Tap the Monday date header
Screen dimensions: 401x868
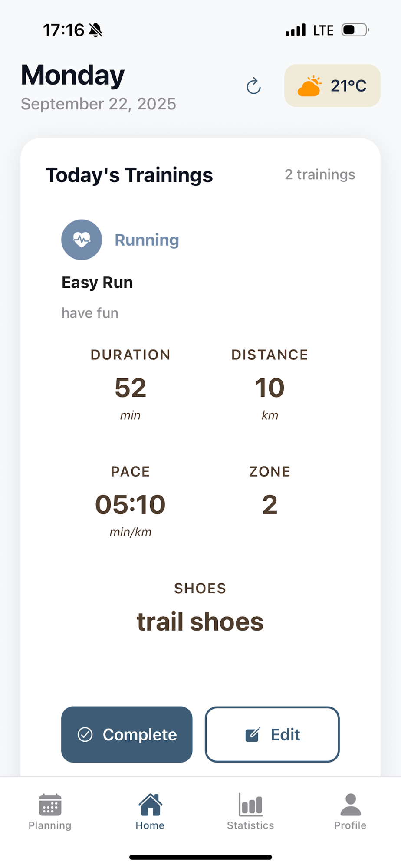pyautogui.click(x=73, y=75)
